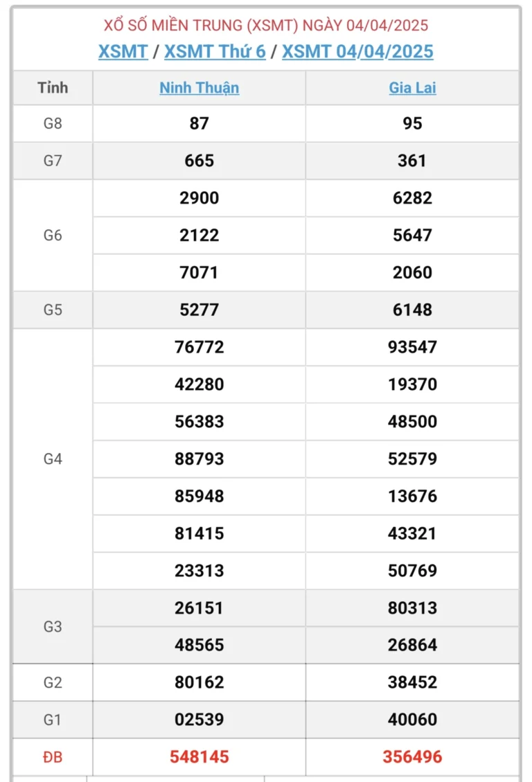Click Gia Lai G2 number 38452
Viewport: 532px width, 782px height.
[412, 682]
